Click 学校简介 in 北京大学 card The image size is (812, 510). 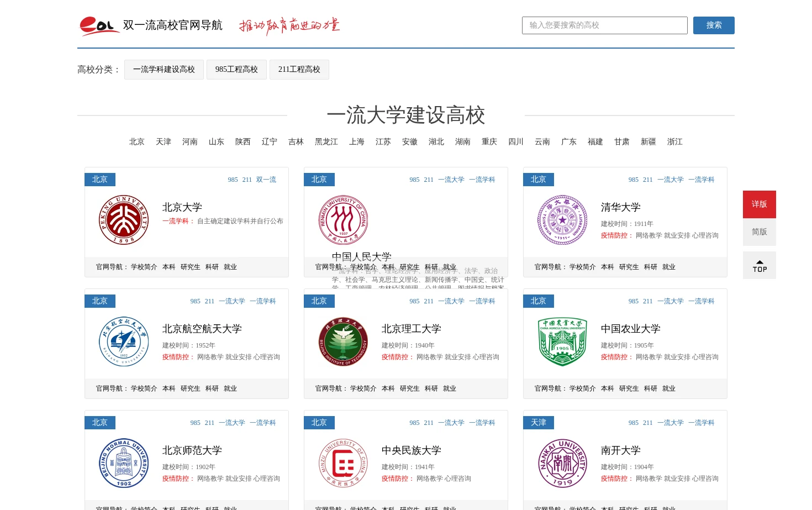[144, 267]
